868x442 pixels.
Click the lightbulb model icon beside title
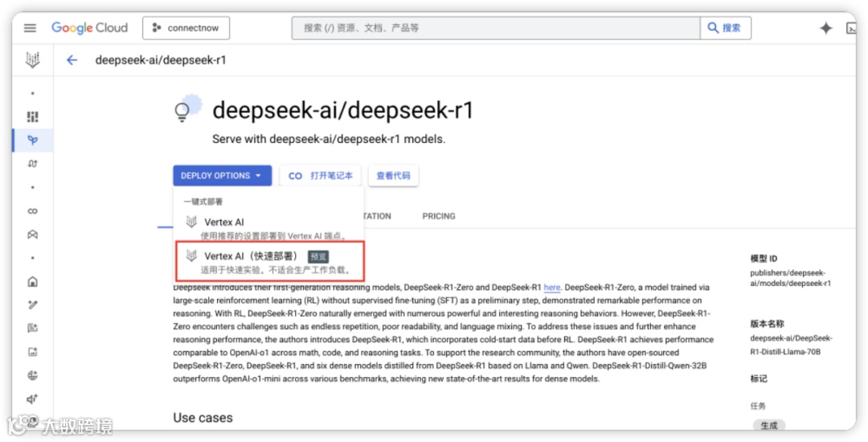tap(186, 108)
